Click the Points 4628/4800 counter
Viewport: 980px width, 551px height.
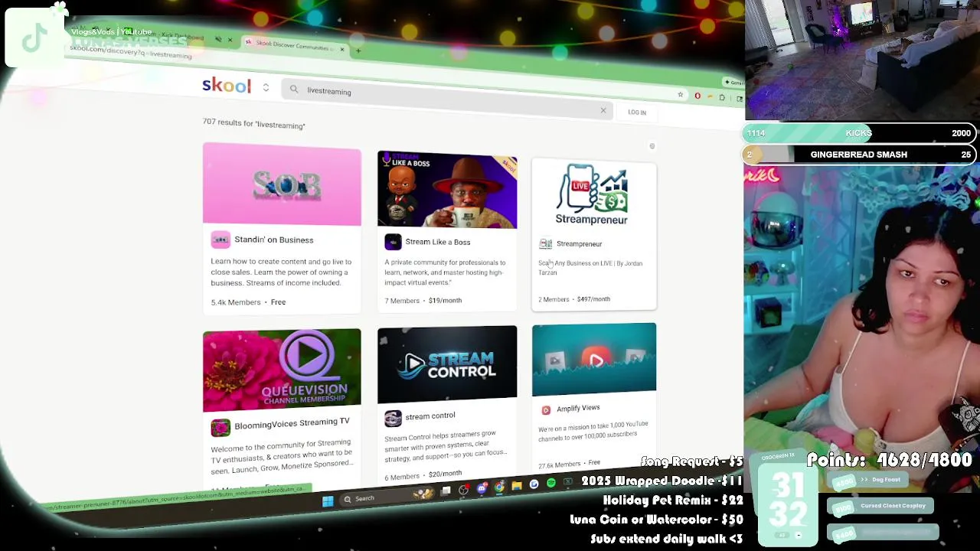pyautogui.click(x=889, y=461)
